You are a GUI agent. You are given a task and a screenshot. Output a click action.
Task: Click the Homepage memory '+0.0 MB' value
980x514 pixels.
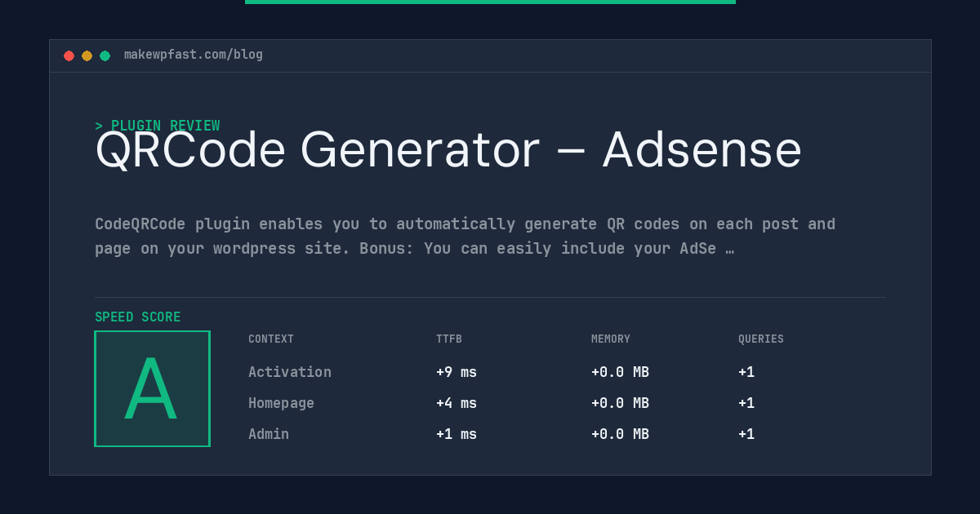click(x=620, y=403)
